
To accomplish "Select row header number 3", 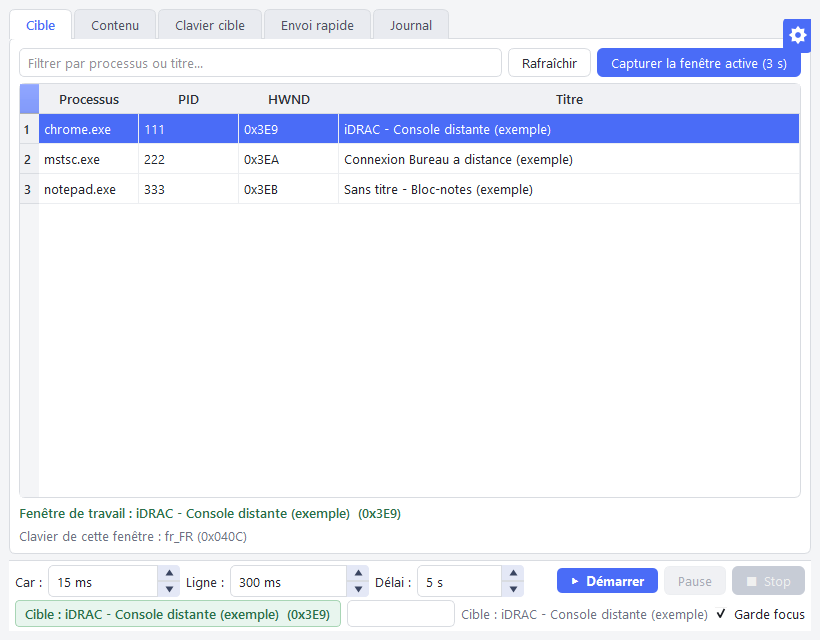I will click(29, 189).
